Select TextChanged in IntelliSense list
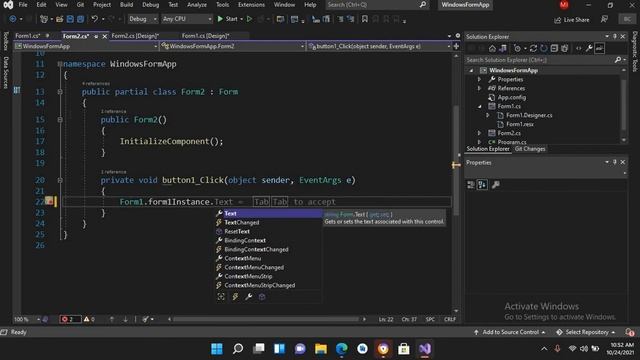 coord(242,222)
